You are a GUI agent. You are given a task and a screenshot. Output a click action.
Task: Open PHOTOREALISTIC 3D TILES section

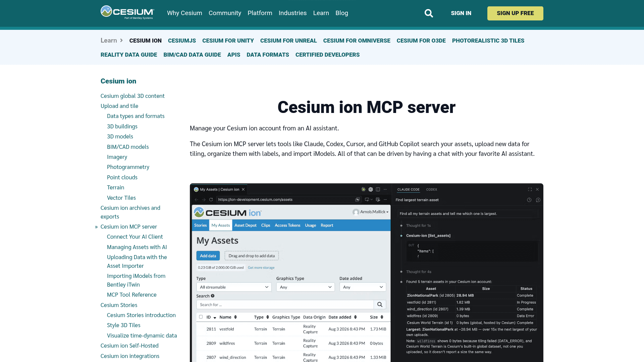click(488, 41)
